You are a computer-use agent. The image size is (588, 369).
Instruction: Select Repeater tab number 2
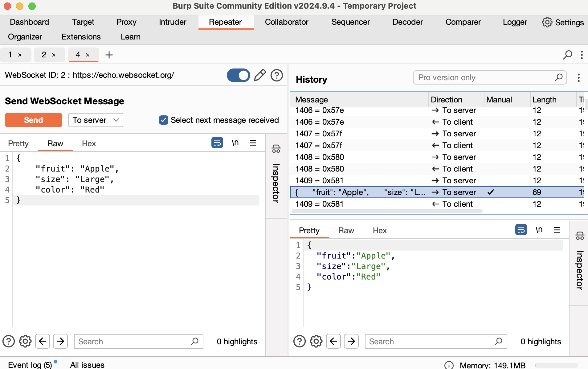[44, 55]
